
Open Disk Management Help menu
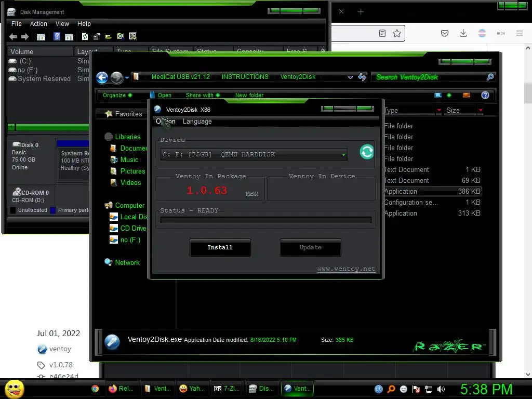tap(84, 24)
